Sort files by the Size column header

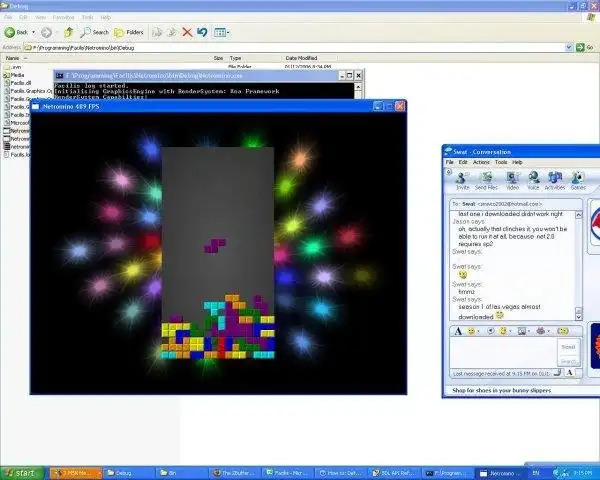218,58
